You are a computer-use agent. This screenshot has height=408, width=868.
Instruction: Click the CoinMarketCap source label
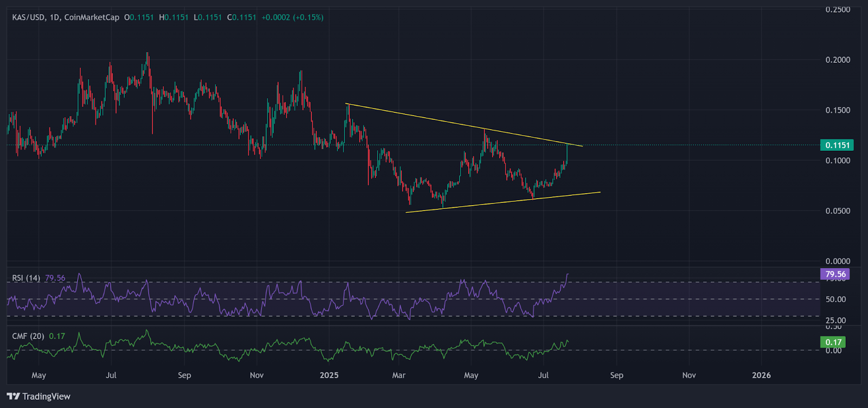click(x=92, y=17)
